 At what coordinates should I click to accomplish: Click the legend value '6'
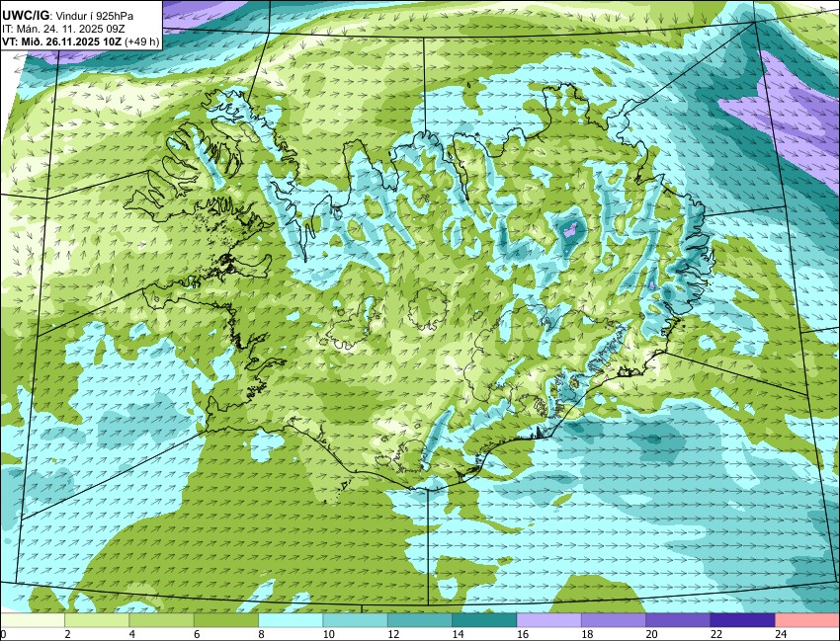pyautogui.click(x=197, y=634)
